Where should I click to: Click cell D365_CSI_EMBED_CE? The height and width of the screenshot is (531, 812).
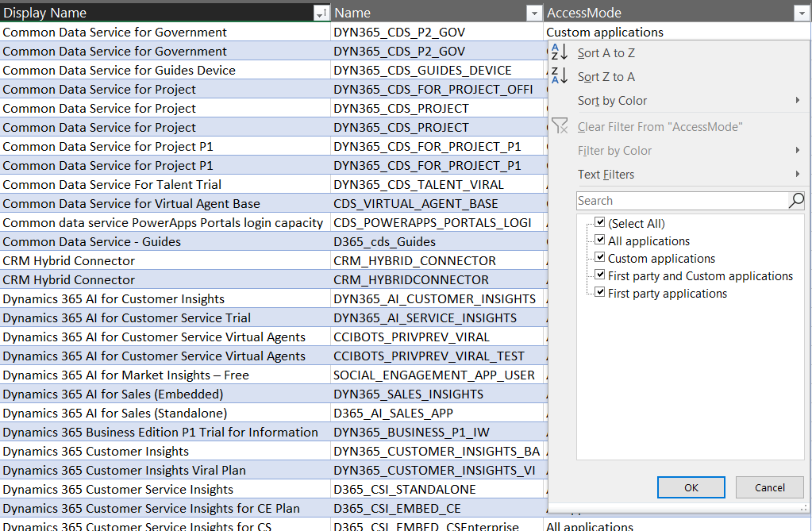[x=437, y=508]
